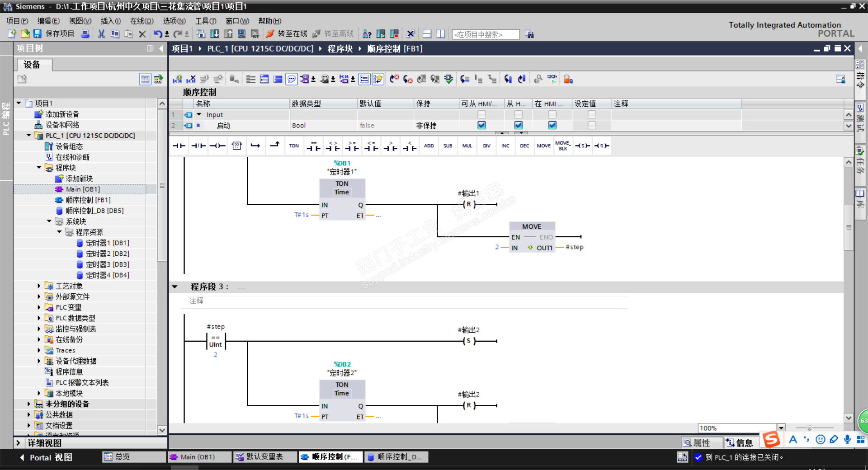Collapse the 项目1 root tree node
Screen dimensions: 868x470
click(x=19, y=103)
